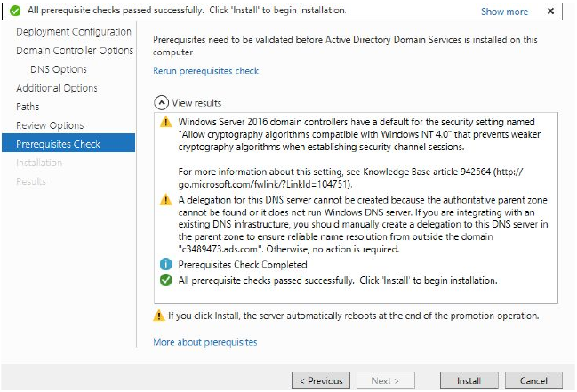Switch to Additional Options step
Viewport: 577px width, 392px height.
(57, 88)
